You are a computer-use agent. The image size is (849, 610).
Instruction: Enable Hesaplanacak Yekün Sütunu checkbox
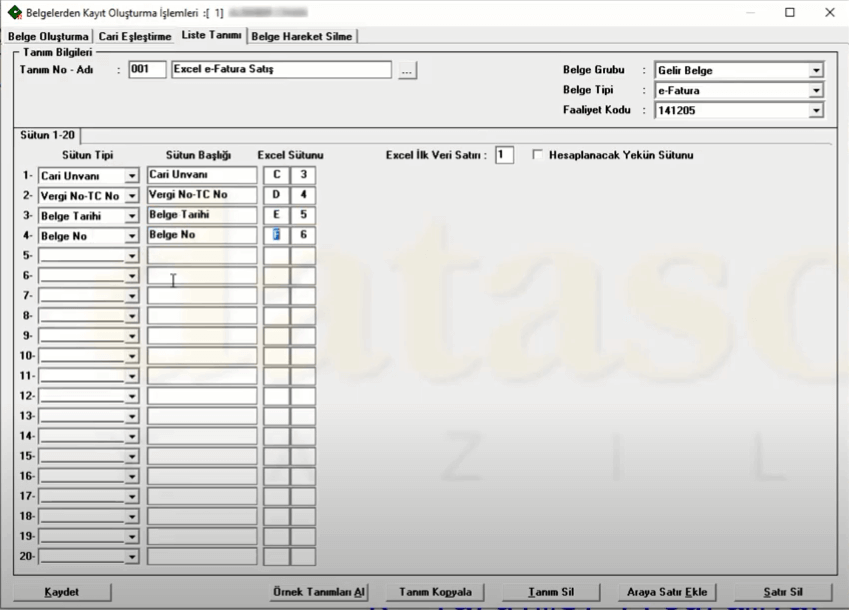tap(538, 155)
